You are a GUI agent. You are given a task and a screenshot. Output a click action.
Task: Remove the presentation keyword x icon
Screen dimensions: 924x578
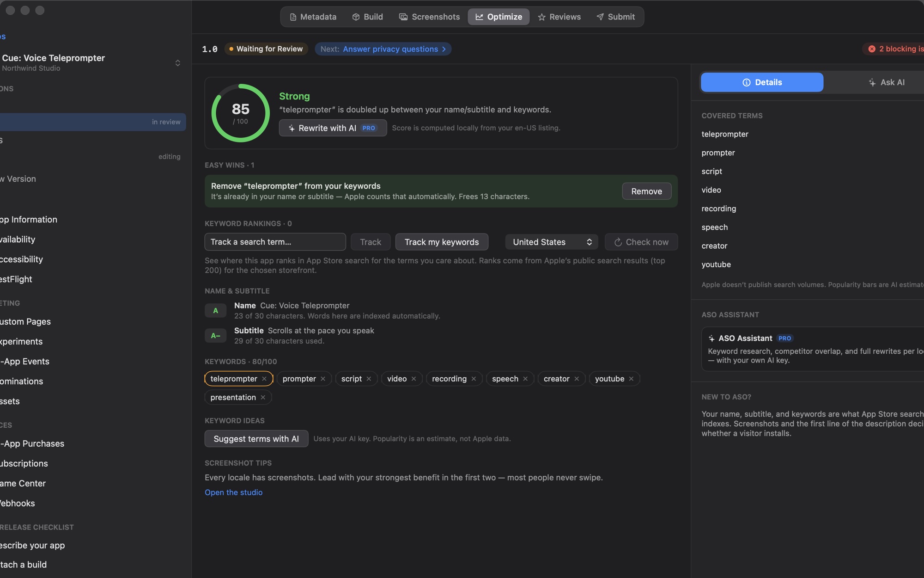(263, 397)
